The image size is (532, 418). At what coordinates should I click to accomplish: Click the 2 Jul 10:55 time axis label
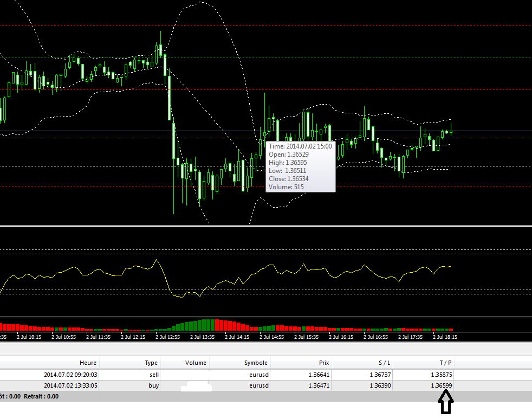pos(63,337)
